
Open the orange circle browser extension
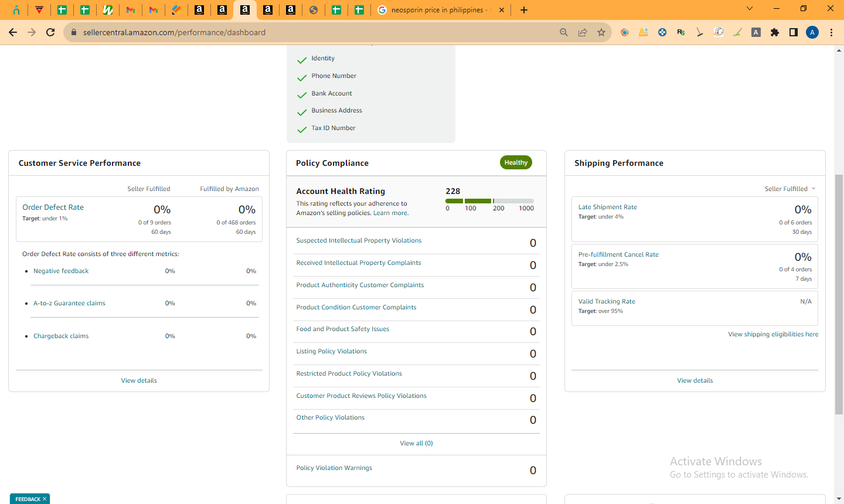625,32
